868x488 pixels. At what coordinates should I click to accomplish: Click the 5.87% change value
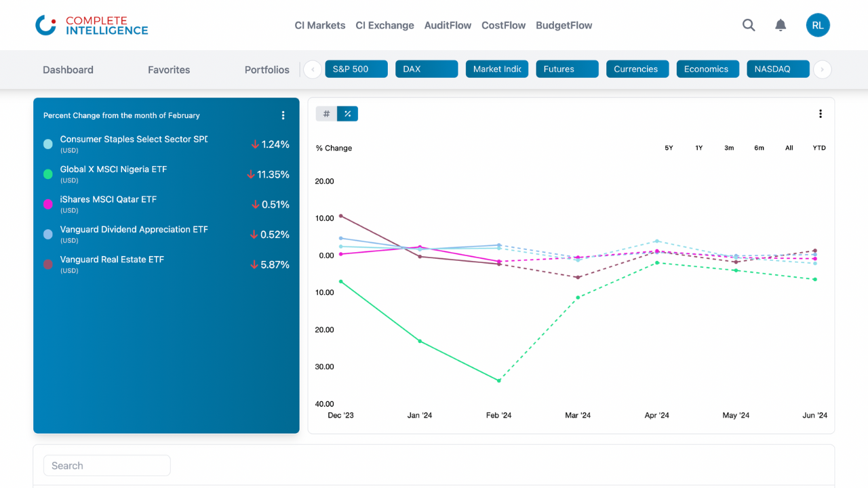(275, 264)
